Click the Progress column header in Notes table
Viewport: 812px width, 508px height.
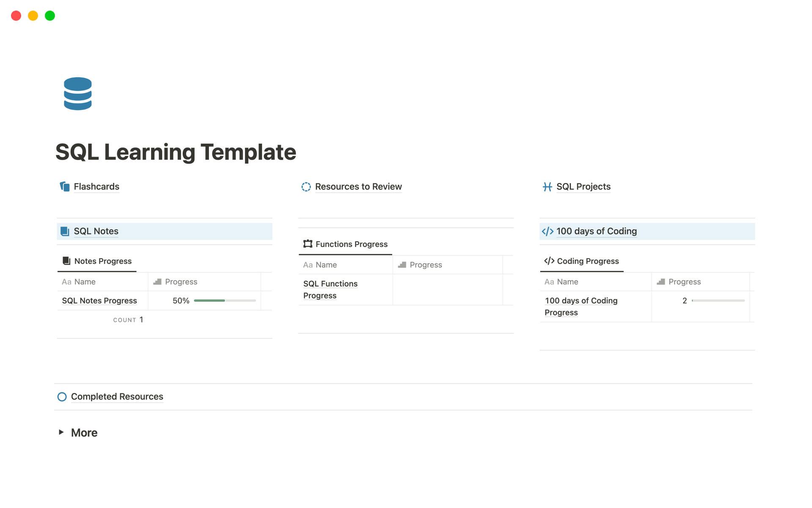tap(181, 282)
